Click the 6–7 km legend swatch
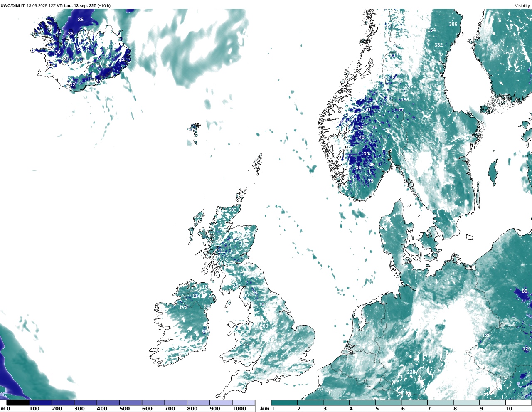532x412 pixels. click(x=414, y=402)
